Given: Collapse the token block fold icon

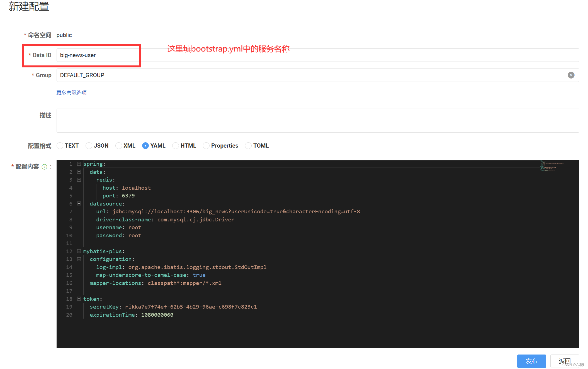Looking at the screenshot, I should pos(79,299).
